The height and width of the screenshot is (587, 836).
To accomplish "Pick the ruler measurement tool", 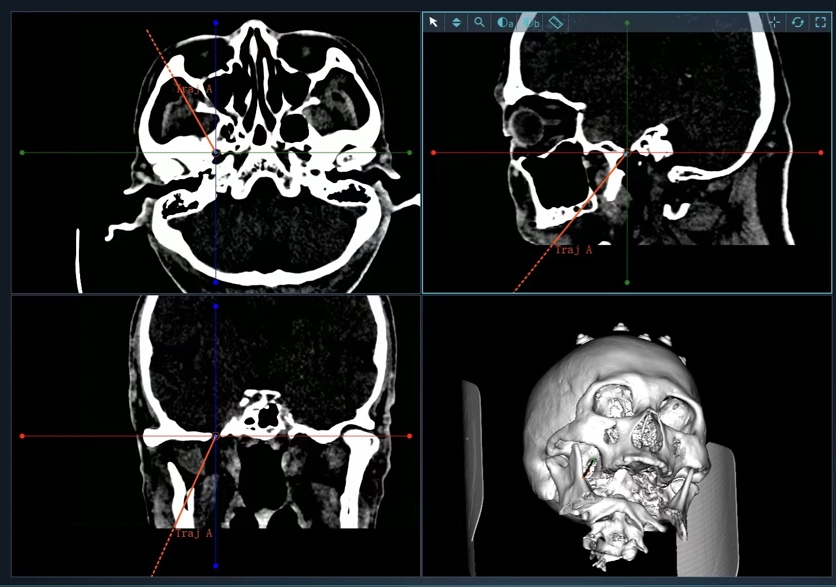I will 556,22.
